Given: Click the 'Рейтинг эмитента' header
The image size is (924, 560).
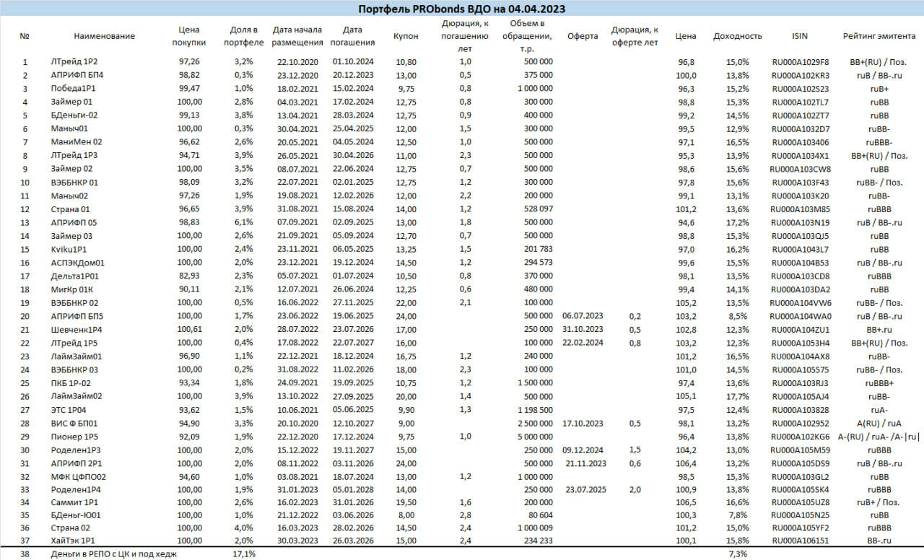Looking at the screenshot, I should (879, 35).
